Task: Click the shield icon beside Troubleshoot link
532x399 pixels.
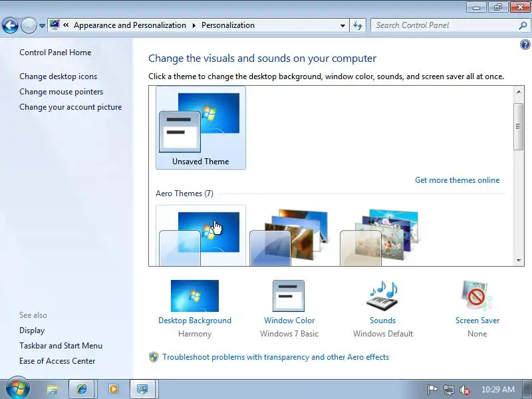Action: (x=154, y=357)
